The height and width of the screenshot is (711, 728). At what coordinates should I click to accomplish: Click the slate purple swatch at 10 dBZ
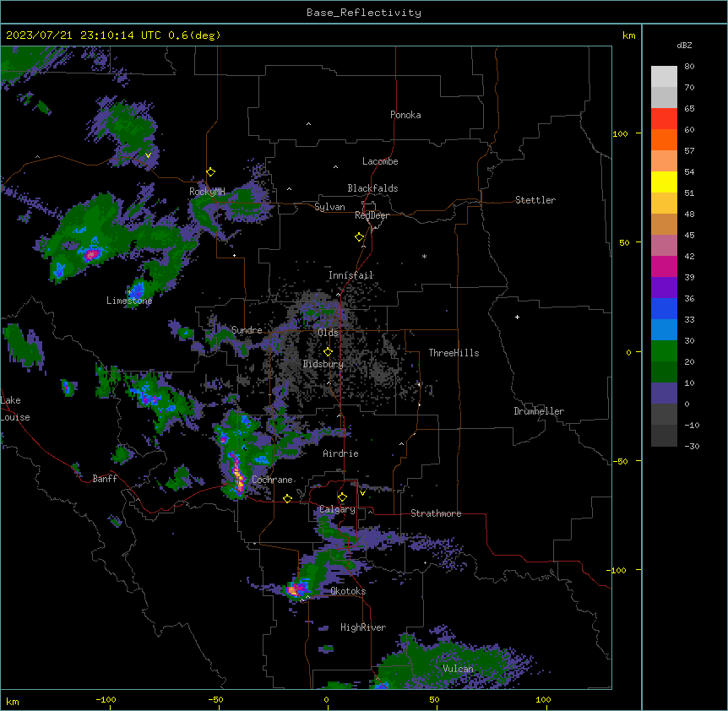(664, 393)
